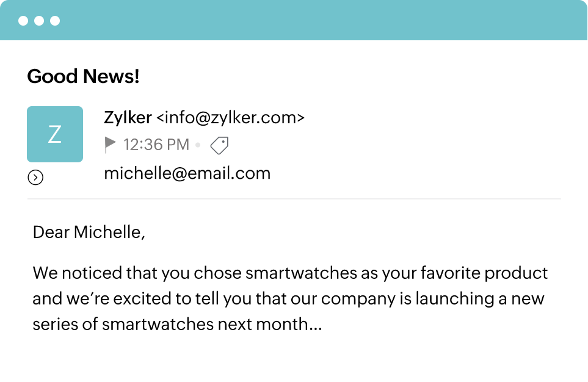Image resolution: width=588 pixels, height=382 pixels.
Task: Click the sender name Zylker
Action: pyautogui.click(x=128, y=117)
